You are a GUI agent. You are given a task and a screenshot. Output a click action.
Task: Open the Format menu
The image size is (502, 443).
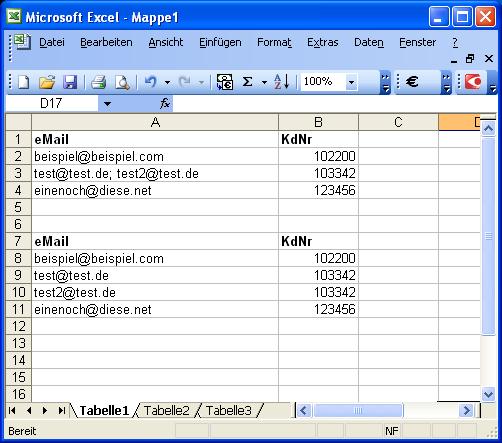pos(274,42)
